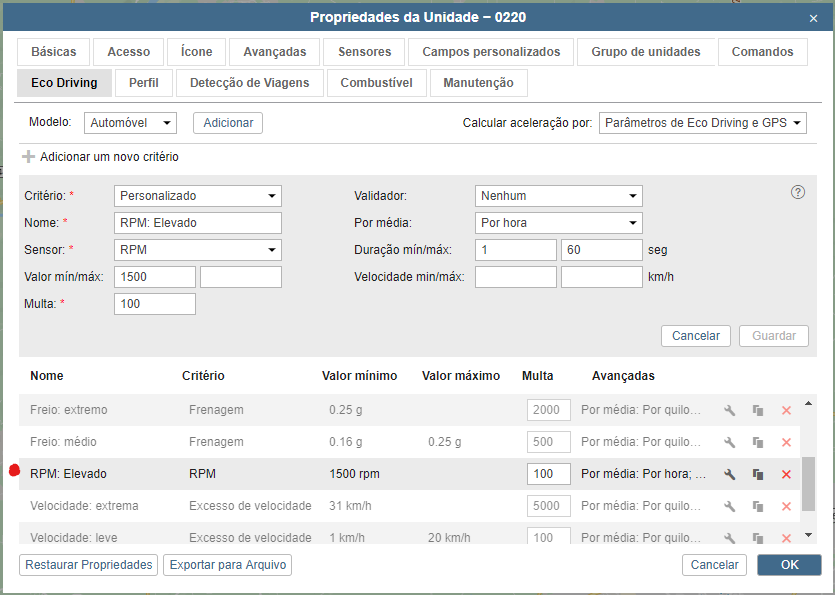Open the Modelo dropdown

[130, 123]
